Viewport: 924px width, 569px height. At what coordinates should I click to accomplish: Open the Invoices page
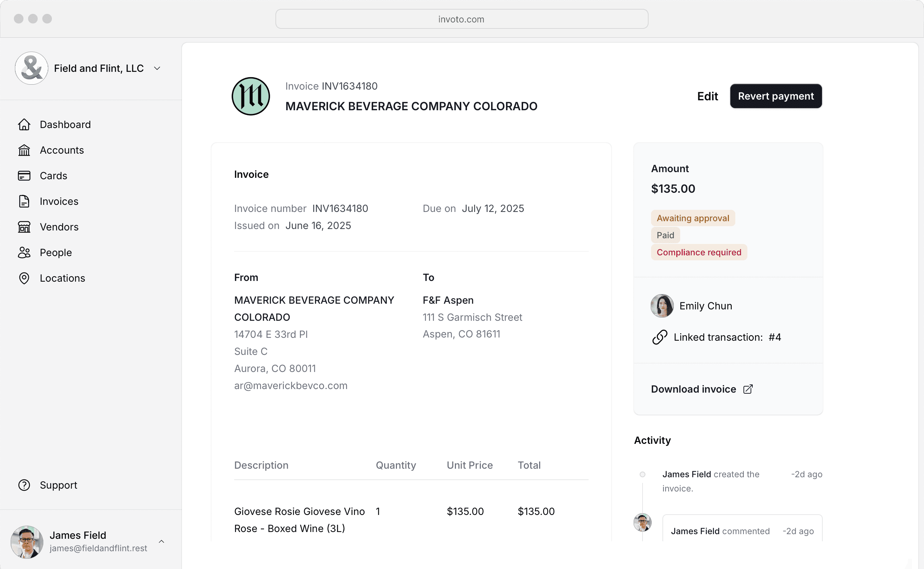pos(59,201)
